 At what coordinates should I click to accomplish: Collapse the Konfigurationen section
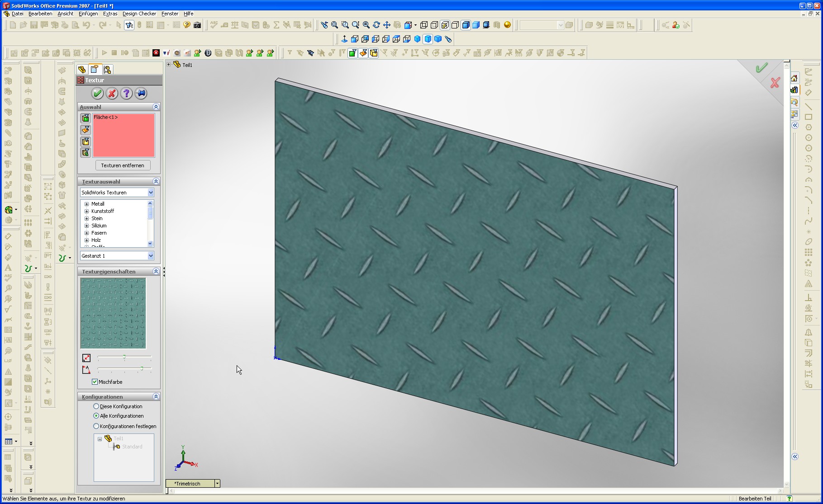coord(156,396)
